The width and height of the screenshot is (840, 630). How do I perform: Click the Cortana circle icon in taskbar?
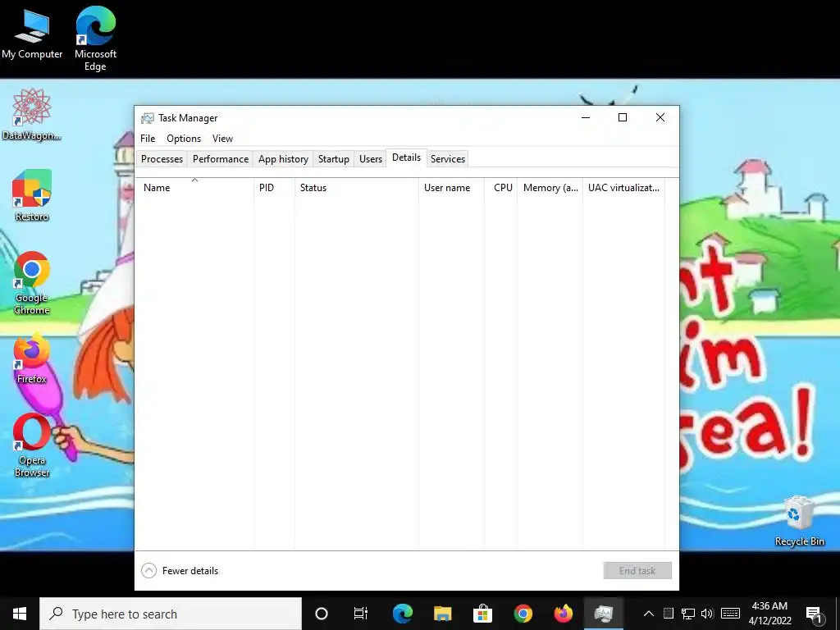[x=322, y=614]
